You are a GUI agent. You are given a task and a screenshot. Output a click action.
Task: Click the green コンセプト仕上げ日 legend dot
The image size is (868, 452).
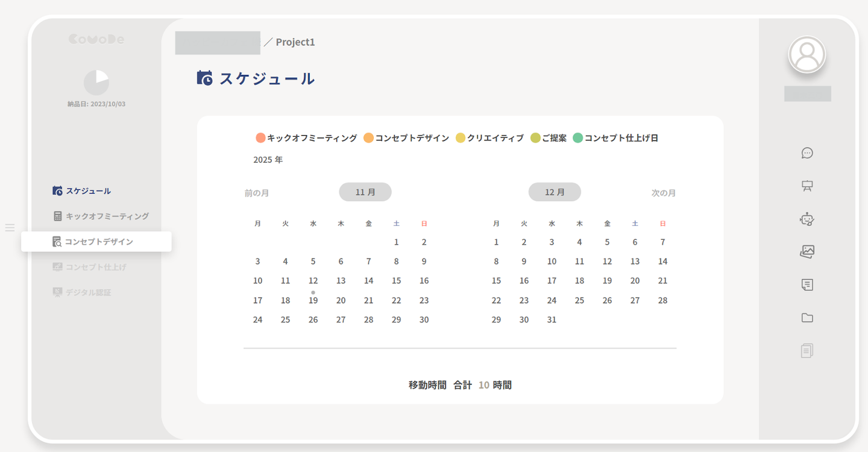click(578, 138)
